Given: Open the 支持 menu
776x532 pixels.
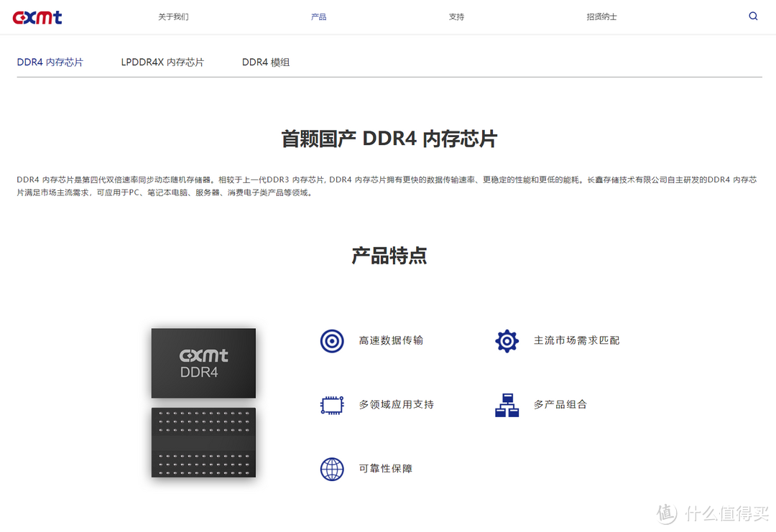Looking at the screenshot, I should pos(456,16).
